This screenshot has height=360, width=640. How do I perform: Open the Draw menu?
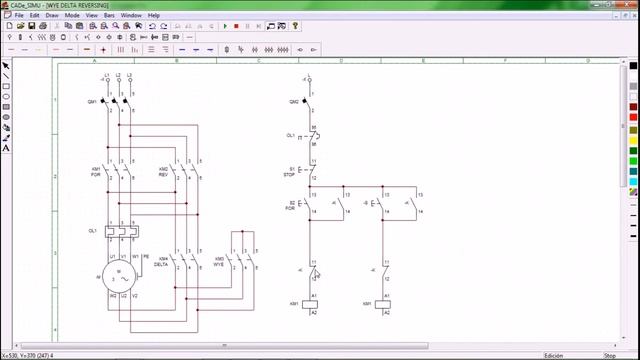tap(52, 16)
